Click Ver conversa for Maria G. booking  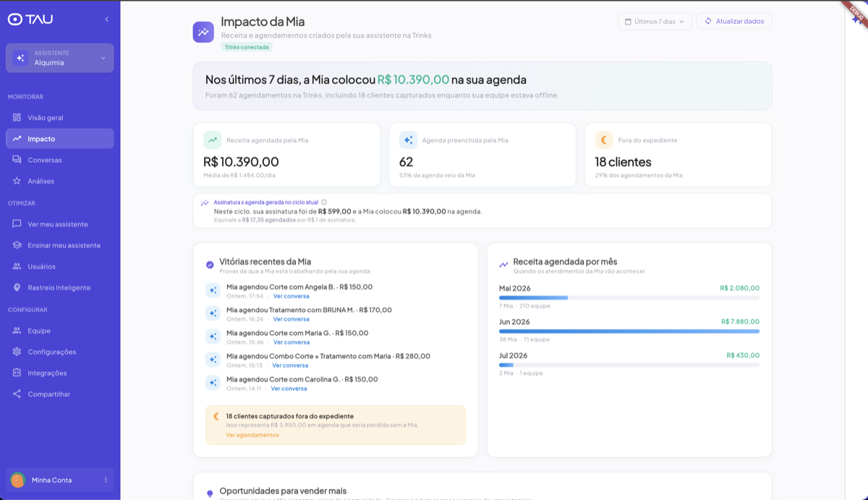tap(292, 342)
